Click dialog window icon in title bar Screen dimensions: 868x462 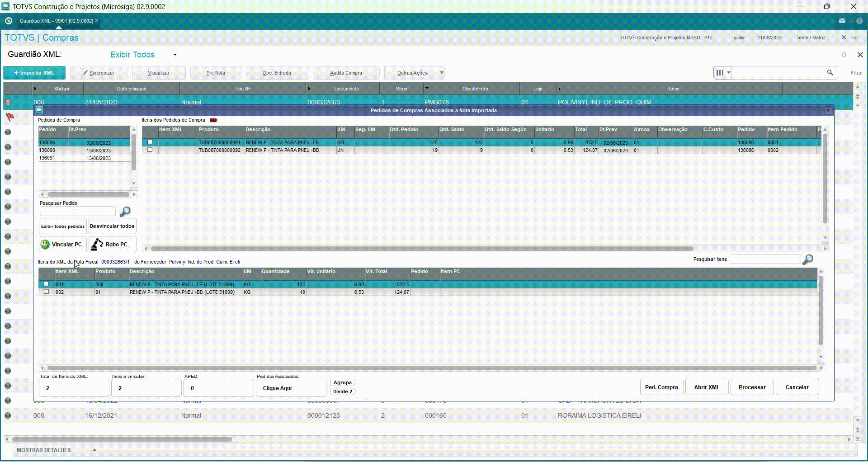pos(39,110)
